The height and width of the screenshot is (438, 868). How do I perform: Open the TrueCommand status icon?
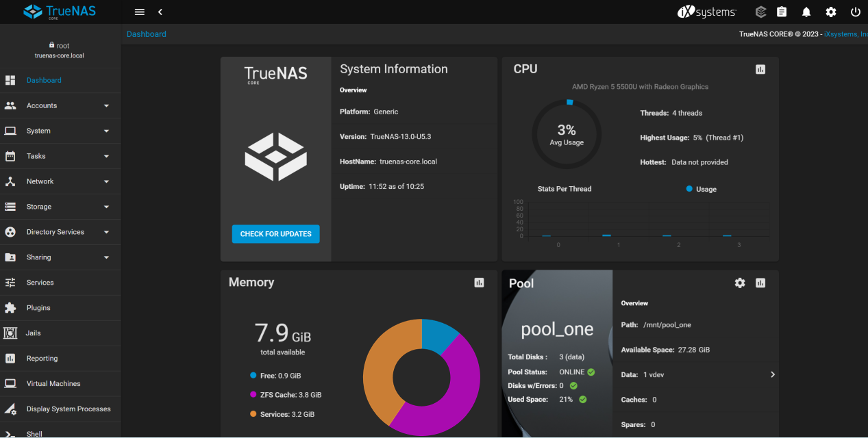[x=760, y=12]
